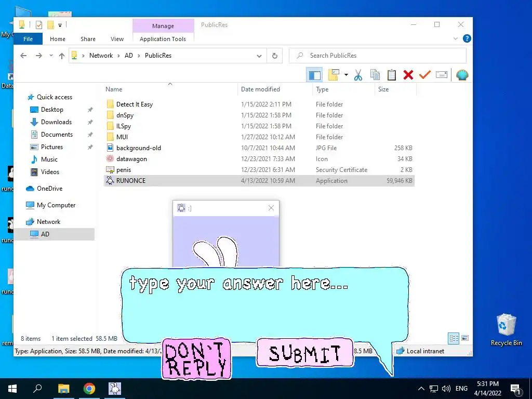Viewport: 532px width, 399px height.
Task: Click the New Folder icon in the title bar
Action: (50, 25)
